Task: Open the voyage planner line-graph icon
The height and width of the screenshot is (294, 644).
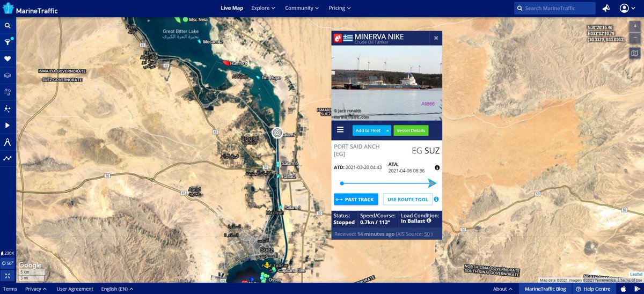Action: click(x=8, y=158)
